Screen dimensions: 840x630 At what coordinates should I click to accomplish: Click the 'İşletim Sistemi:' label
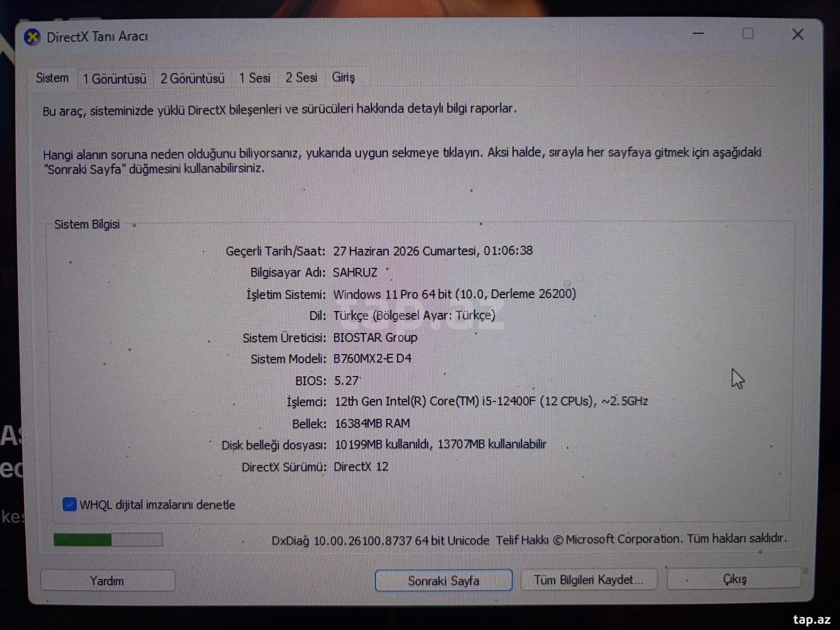click(x=286, y=295)
